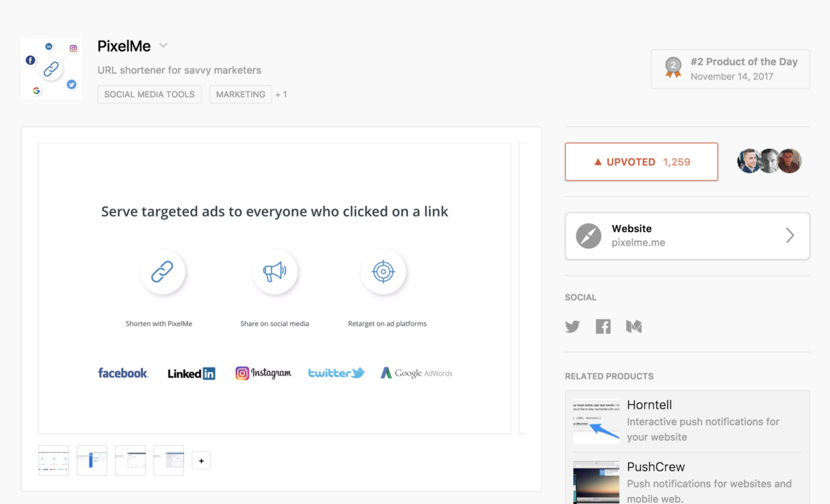The height and width of the screenshot is (504, 830).
Task: View the third upvoter avatar
Action: coord(790,161)
